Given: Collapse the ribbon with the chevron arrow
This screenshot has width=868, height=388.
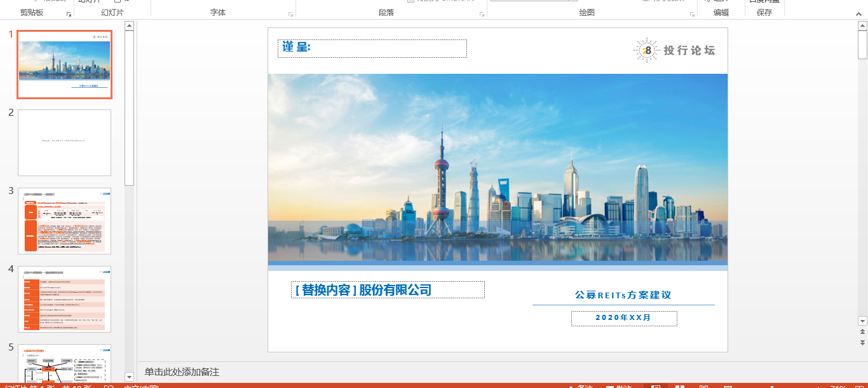Looking at the screenshot, I should (858, 13).
